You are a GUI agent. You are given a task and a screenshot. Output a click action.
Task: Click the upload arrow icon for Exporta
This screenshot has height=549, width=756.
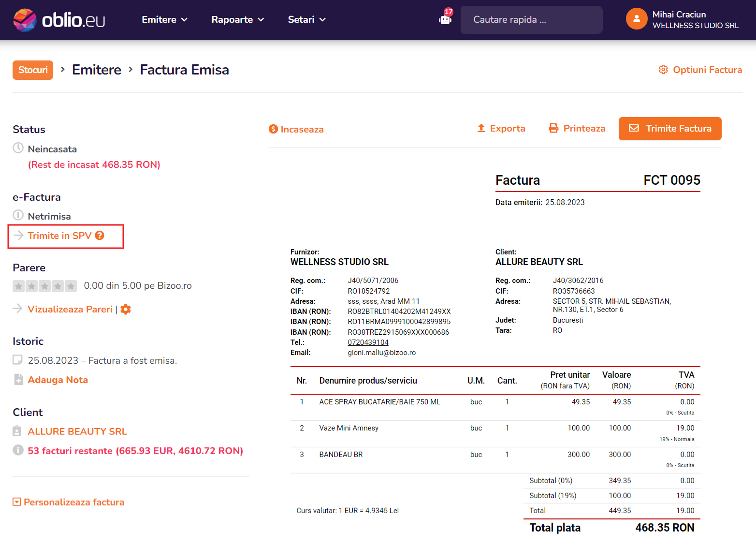click(481, 128)
